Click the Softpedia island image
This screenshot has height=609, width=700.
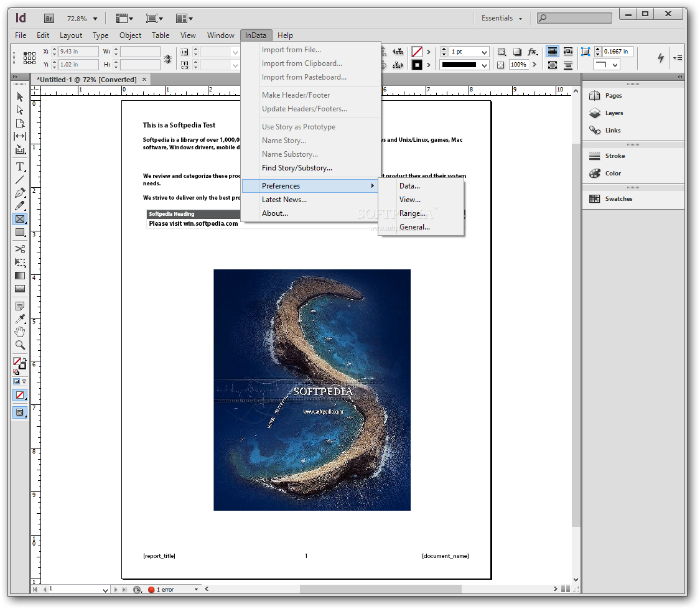[312, 390]
